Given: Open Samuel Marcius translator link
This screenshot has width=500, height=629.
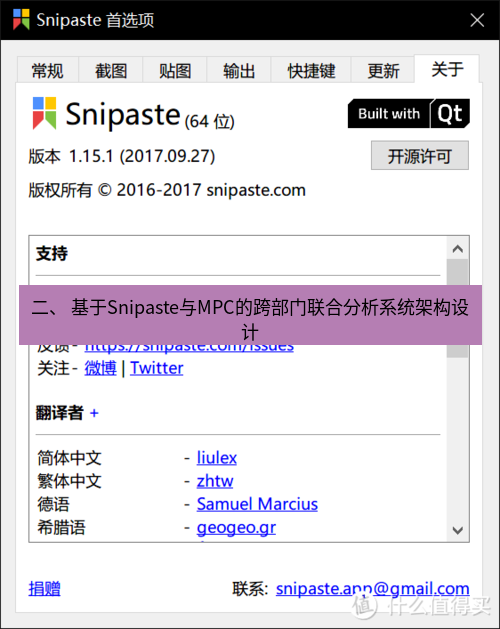Looking at the screenshot, I should pyautogui.click(x=257, y=504).
